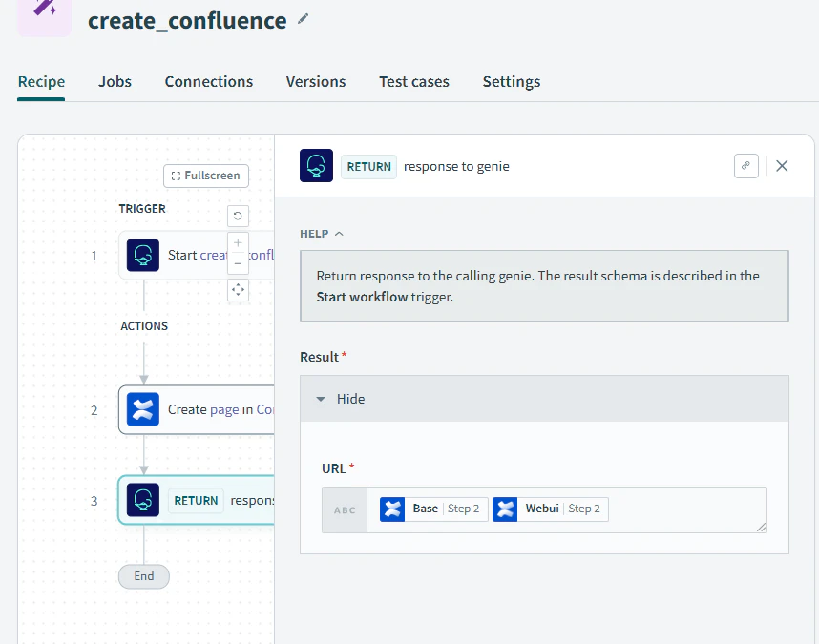Click the pencil icon to rename the recipe
Viewport: 819px width, 644px height.
[x=303, y=19]
